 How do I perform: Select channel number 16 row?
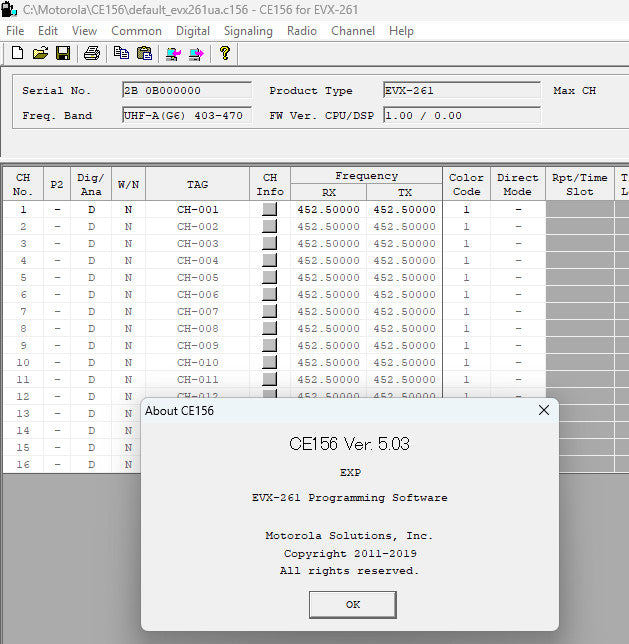point(23,465)
